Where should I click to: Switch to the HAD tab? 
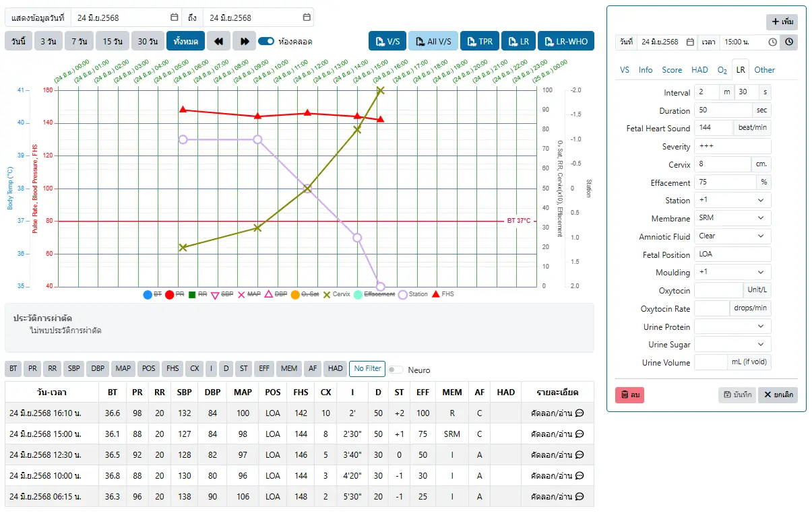(699, 70)
